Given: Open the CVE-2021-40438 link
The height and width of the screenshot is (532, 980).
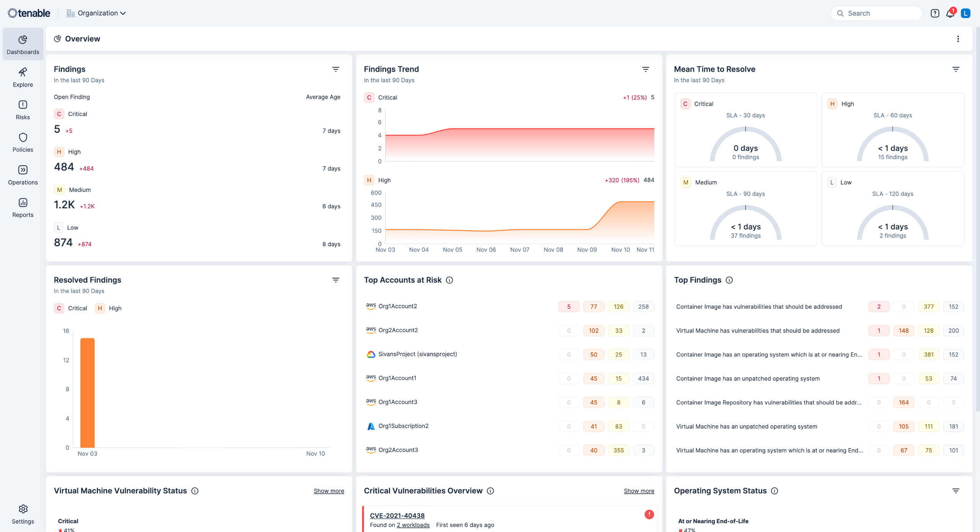Looking at the screenshot, I should pyautogui.click(x=397, y=516).
